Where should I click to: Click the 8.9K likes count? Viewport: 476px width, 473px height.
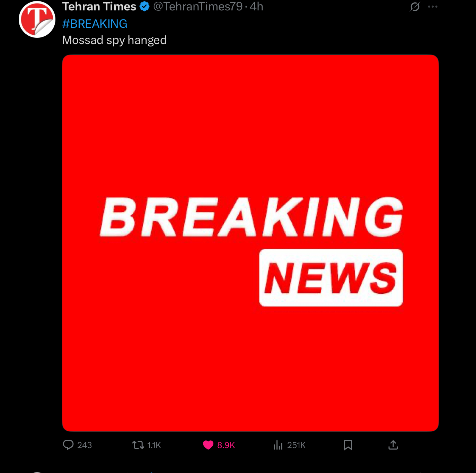coord(226,445)
